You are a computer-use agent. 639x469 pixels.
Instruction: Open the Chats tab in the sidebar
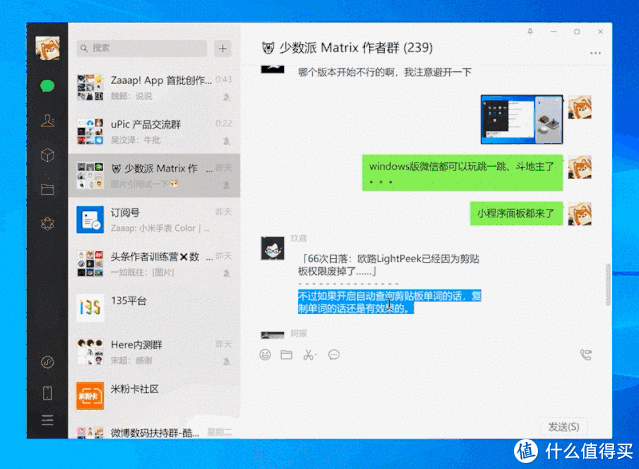tap(47, 86)
